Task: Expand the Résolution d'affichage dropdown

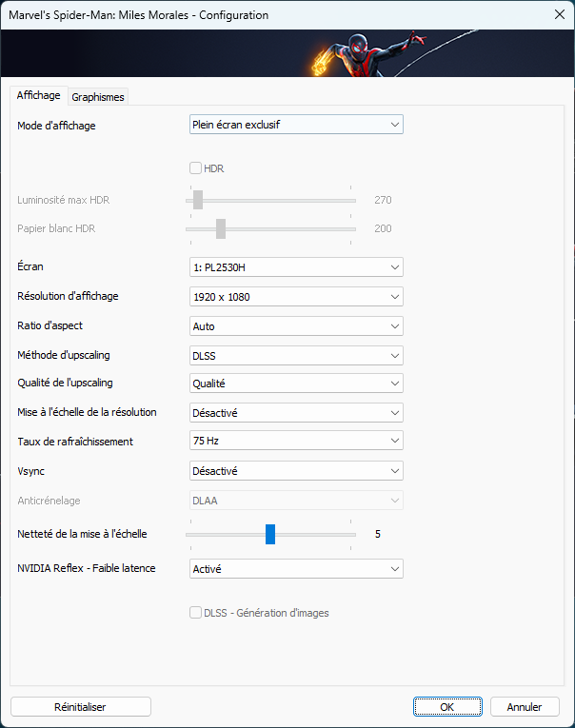Action: click(296, 297)
